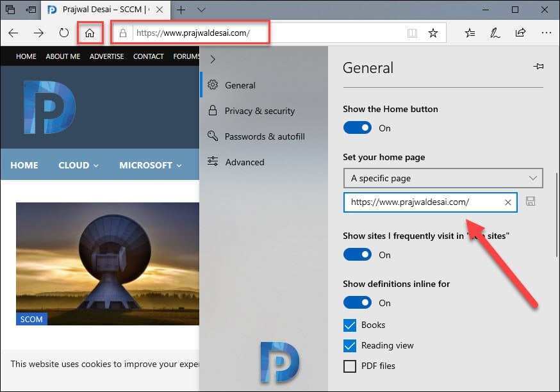Screen dimensions: 560x392
Task: Open a new tab with plus button
Action: tap(181, 10)
